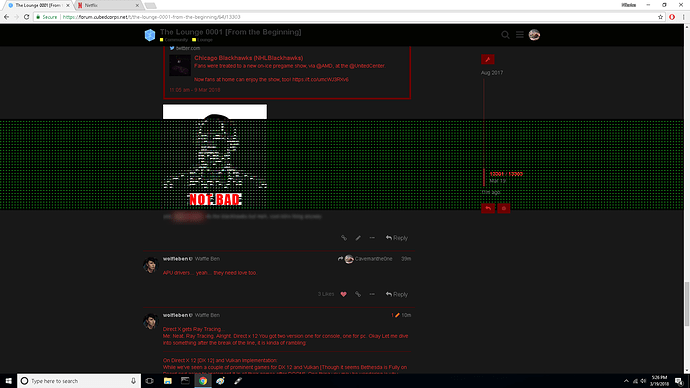Edit the first post with pencil icon
This screenshot has height=388, width=690.
358,238
